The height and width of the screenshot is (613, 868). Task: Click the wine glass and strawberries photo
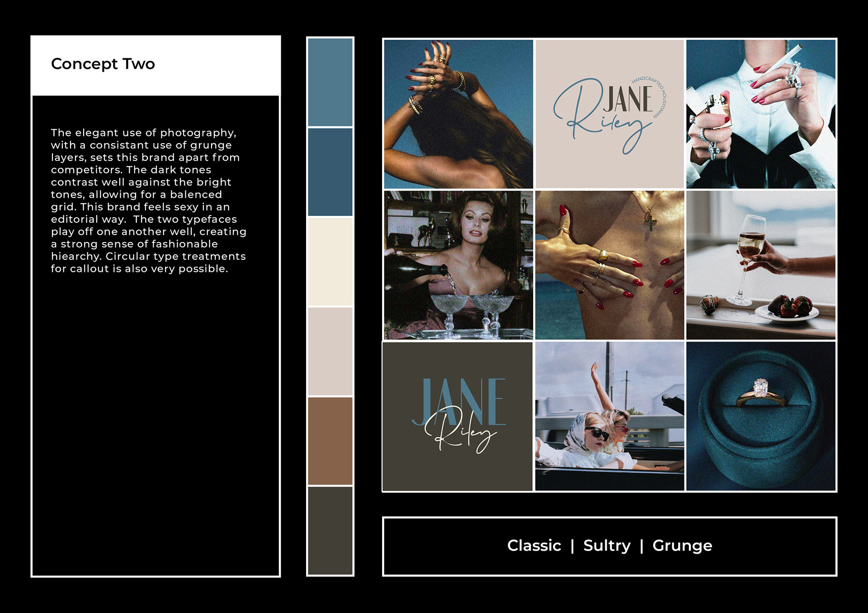coord(760,265)
